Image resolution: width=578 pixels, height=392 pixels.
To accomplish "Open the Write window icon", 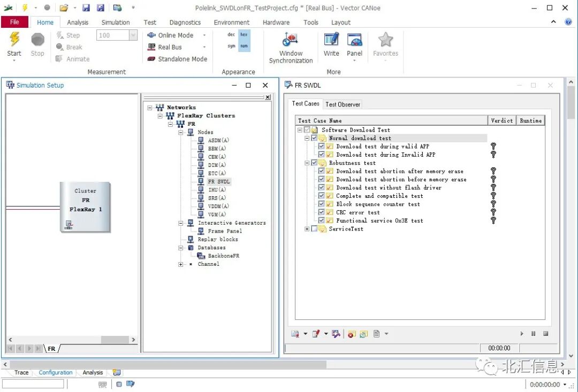I will coord(331,40).
